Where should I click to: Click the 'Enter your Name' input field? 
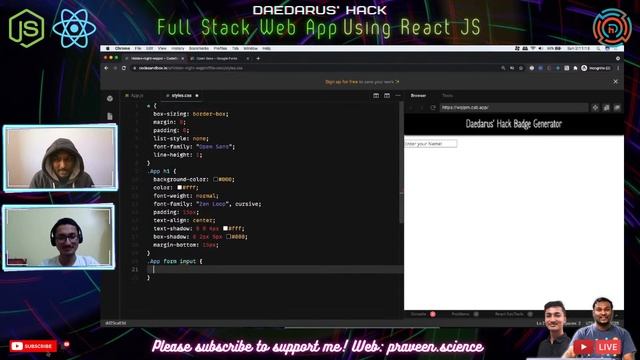tap(431, 144)
